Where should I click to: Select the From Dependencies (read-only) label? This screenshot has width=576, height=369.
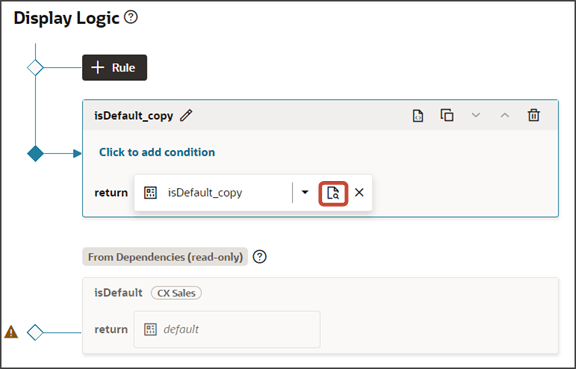[165, 257]
